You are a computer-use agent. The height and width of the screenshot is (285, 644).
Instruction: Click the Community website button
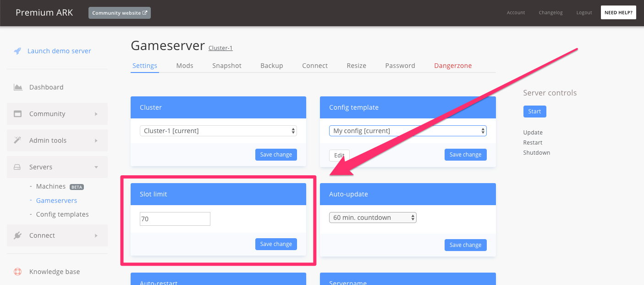(x=120, y=13)
